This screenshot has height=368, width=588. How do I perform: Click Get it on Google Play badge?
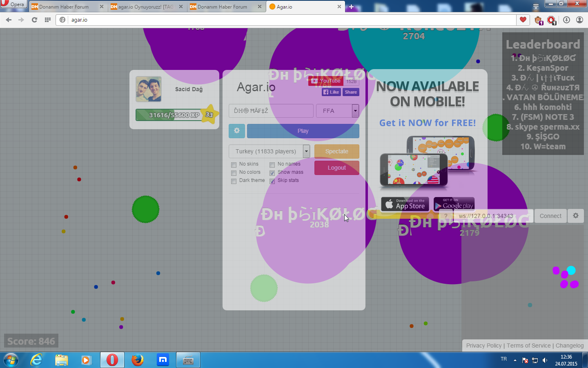tap(454, 204)
